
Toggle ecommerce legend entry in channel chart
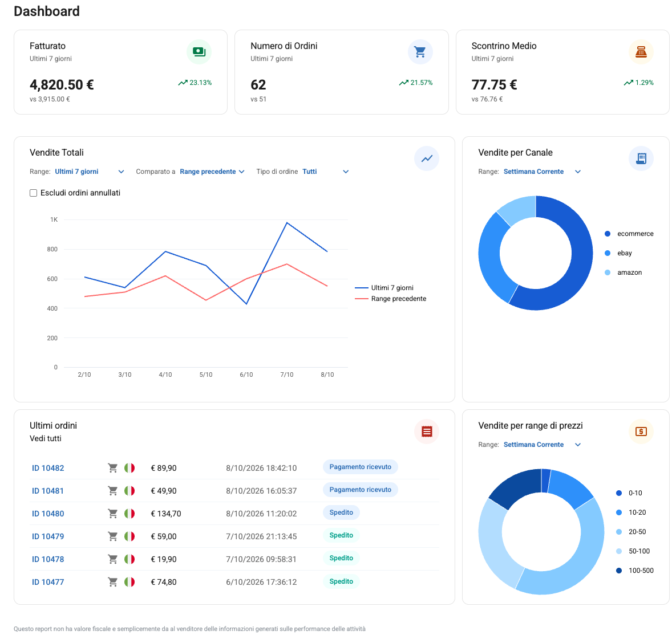click(x=629, y=234)
